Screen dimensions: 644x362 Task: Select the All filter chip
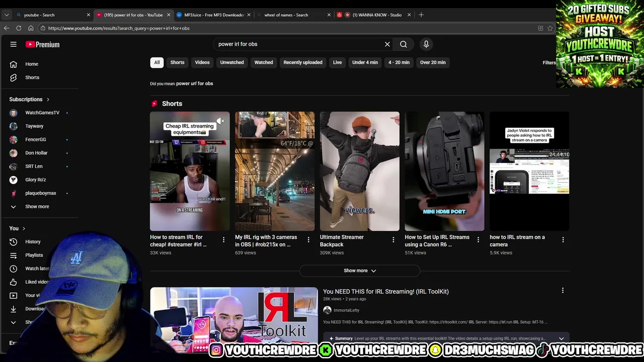point(157,62)
